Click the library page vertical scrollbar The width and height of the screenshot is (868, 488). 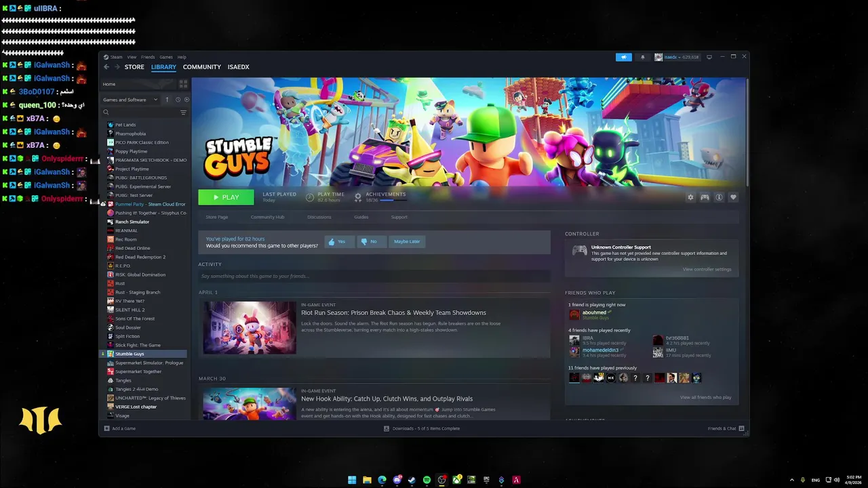tap(747, 132)
